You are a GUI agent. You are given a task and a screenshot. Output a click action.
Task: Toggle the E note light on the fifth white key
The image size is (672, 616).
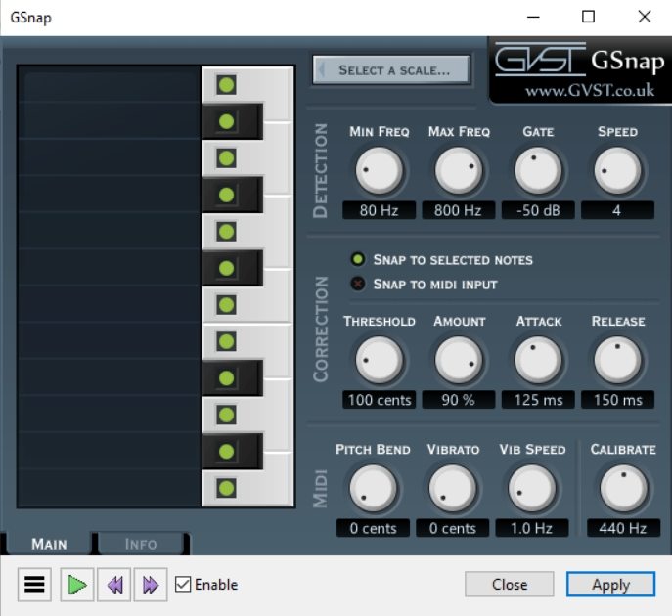[x=226, y=341]
